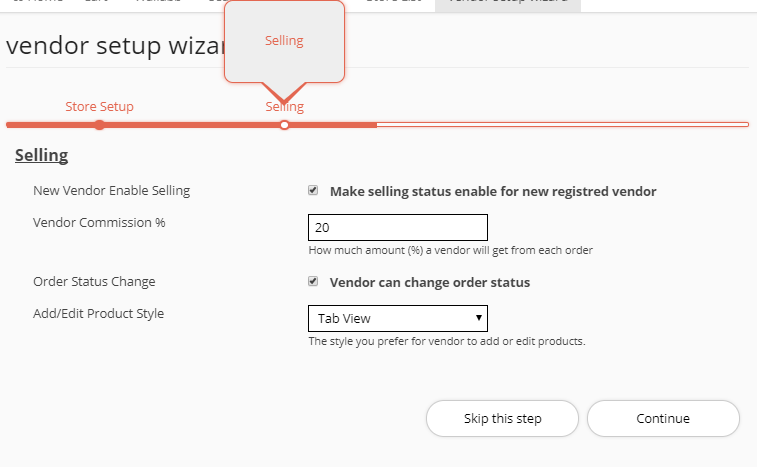
Task: Select the Selling step label under tooltip
Action: pyautogui.click(x=284, y=107)
